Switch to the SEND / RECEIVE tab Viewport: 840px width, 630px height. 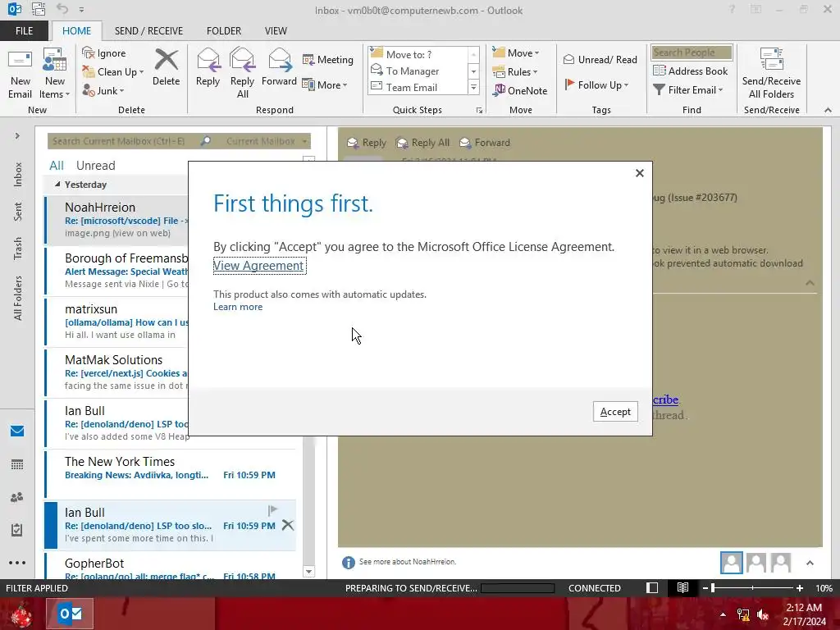[x=148, y=31]
